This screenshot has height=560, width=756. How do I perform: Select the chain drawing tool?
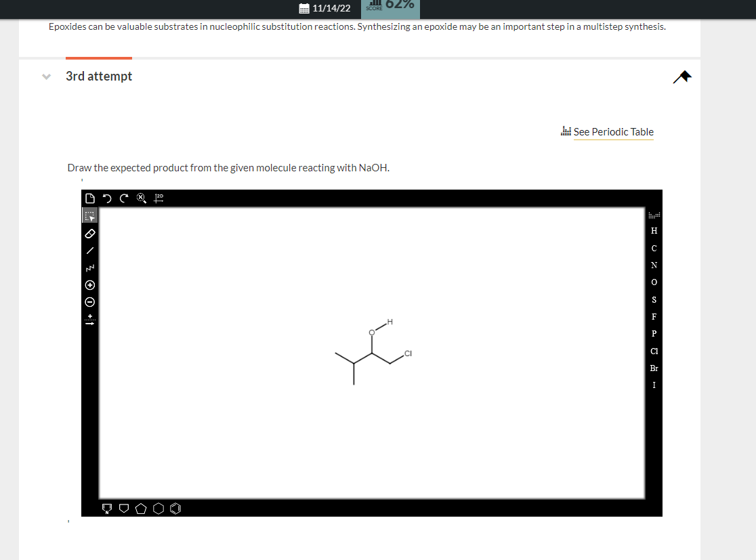tap(90, 267)
